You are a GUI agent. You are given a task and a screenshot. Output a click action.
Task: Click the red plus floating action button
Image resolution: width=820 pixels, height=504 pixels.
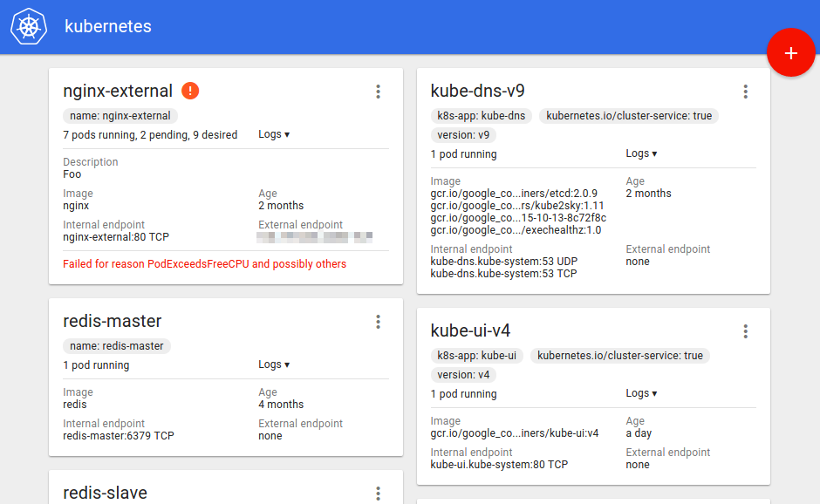[x=791, y=52]
